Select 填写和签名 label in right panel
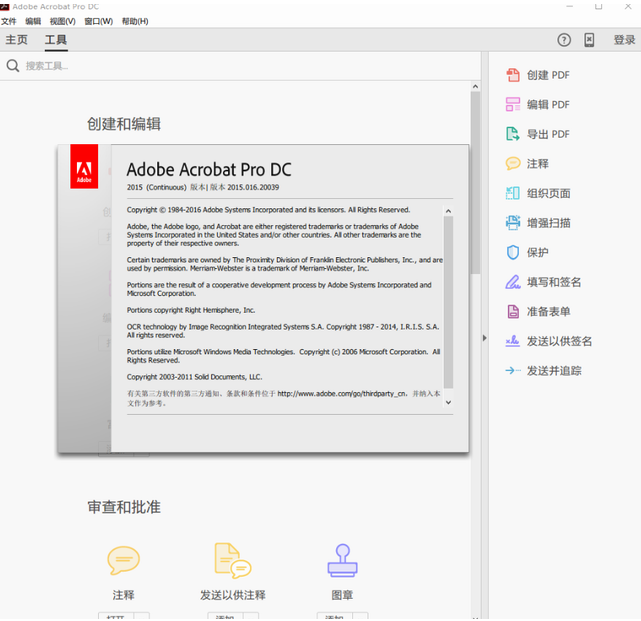This screenshot has height=621, width=641. (x=554, y=282)
